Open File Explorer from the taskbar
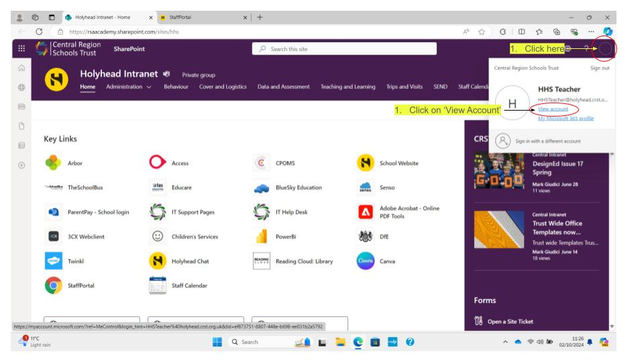This screenshot has height=362, width=644. (340, 342)
